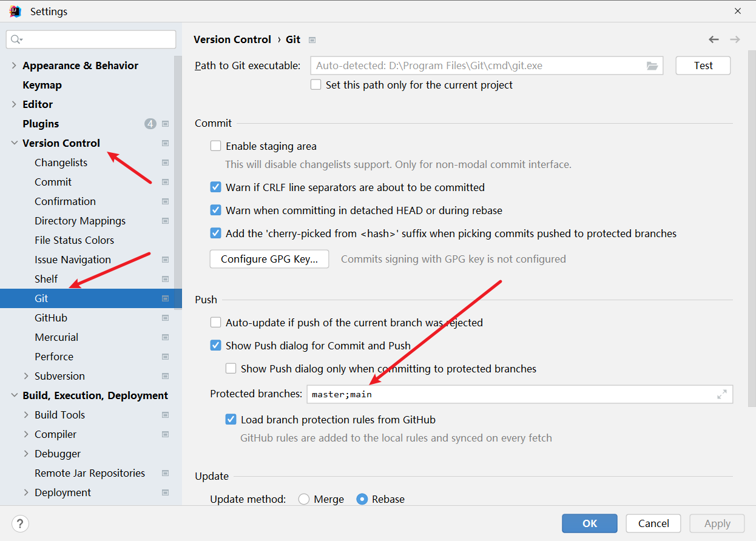Enable the staging area checkbox
Screen dimensions: 756x541
click(x=215, y=146)
